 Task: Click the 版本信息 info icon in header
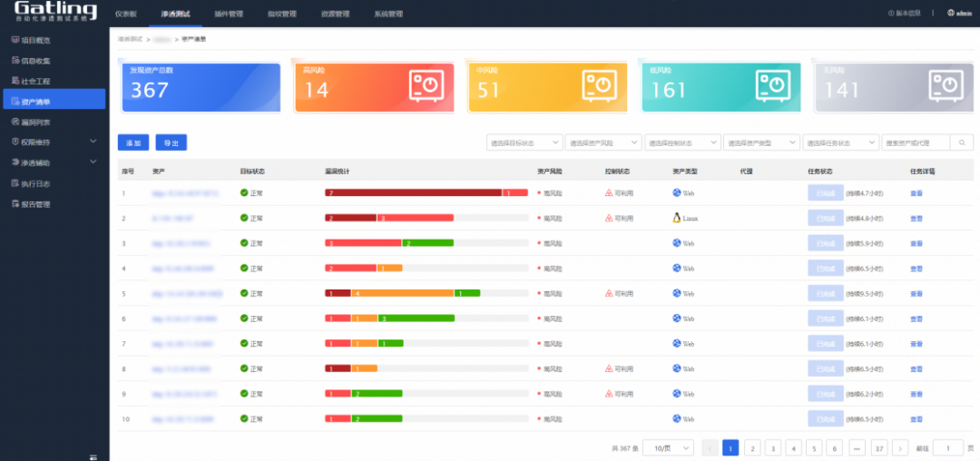pyautogui.click(x=890, y=14)
